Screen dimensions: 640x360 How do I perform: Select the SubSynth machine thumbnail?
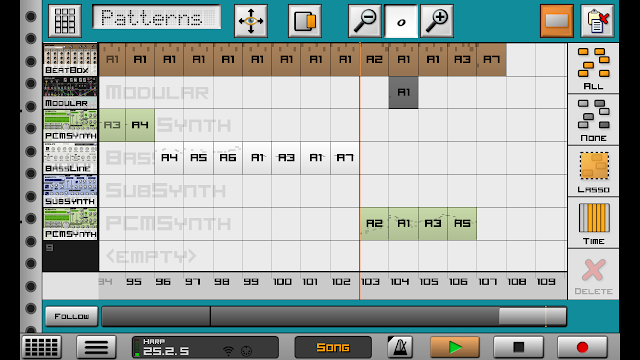(x=70, y=191)
